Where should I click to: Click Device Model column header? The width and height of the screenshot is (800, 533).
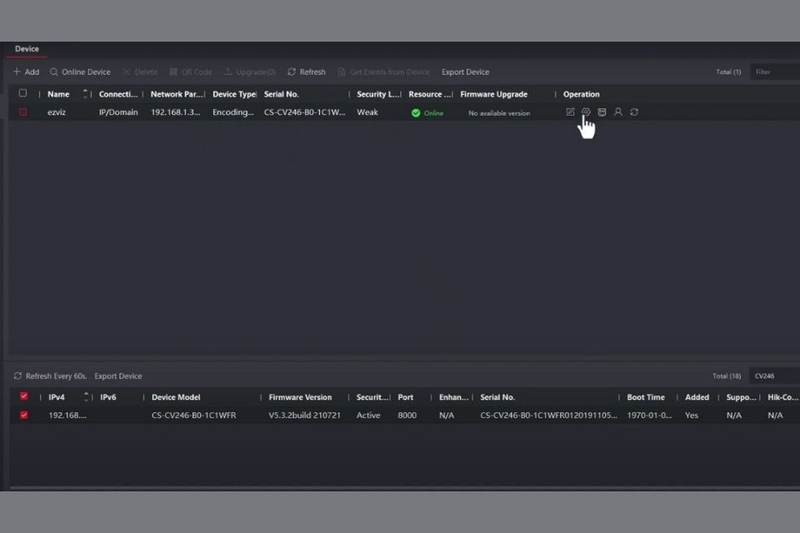[x=176, y=397]
